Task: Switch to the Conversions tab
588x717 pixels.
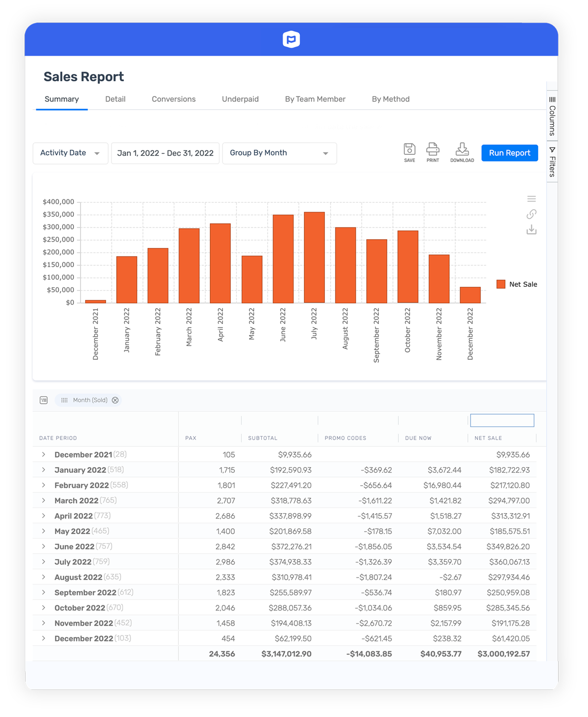Action: [x=173, y=99]
